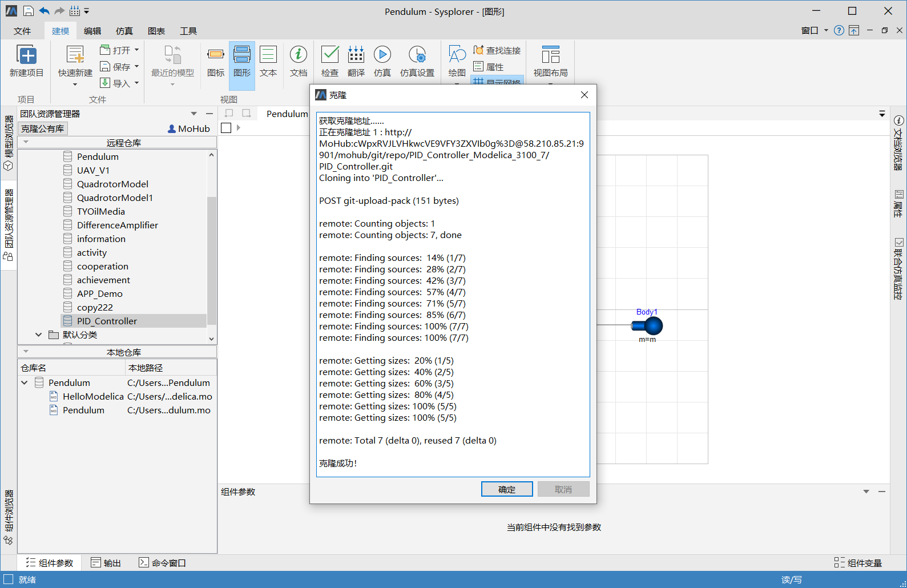
Task: Close the 克隆 dialog
Action: [x=584, y=95]
